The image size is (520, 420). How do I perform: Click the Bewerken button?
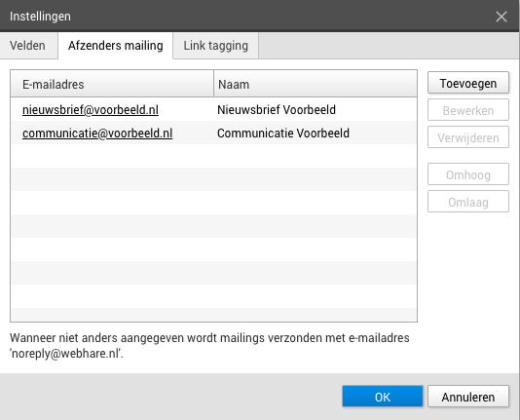coord(468,110)
